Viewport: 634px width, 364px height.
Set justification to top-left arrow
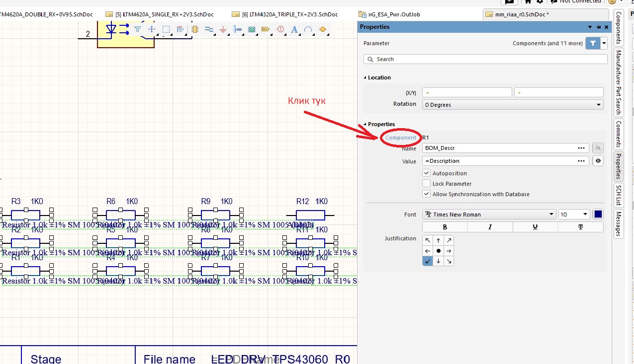[428, 240]
